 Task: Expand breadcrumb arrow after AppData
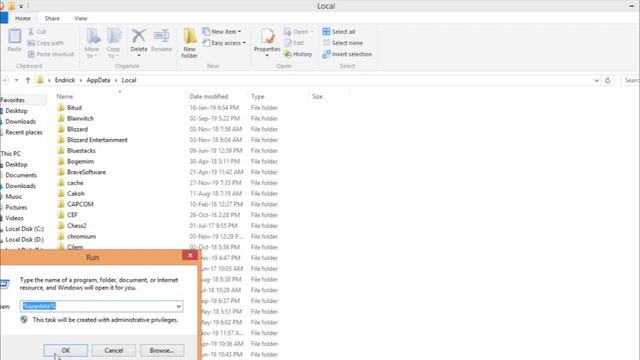[116, 80]
